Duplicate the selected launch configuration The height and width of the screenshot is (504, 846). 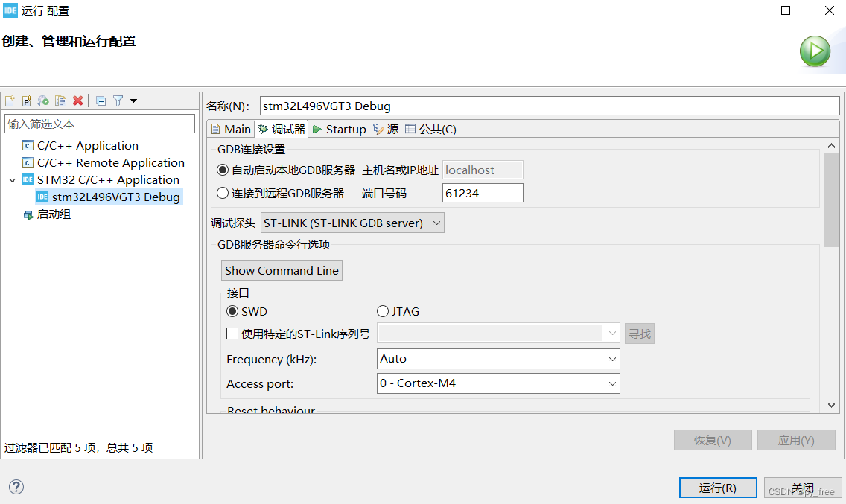click(x=60, y=101)
